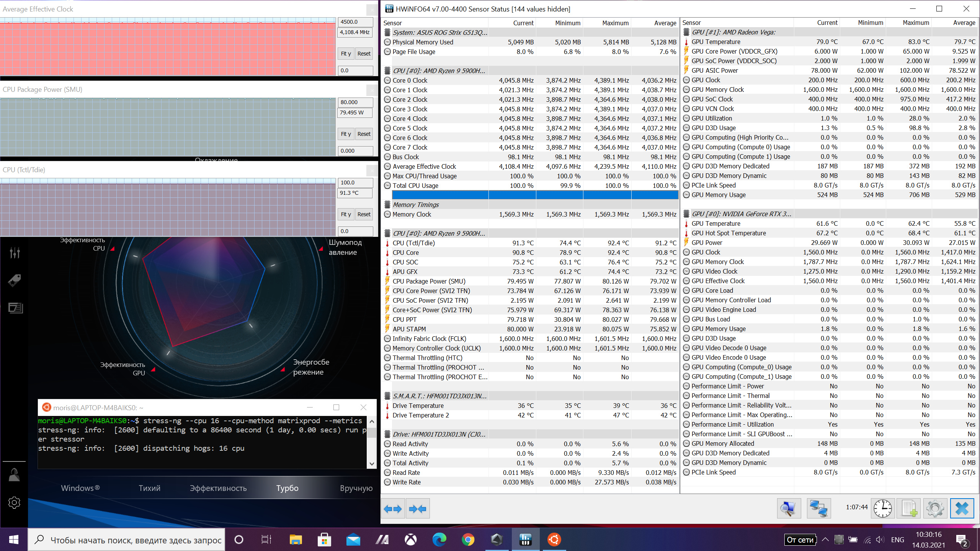Image resolution: width=980 pixels, height=551 pixels.
Task: Click the Windows search box
Action: pos(127,540)
